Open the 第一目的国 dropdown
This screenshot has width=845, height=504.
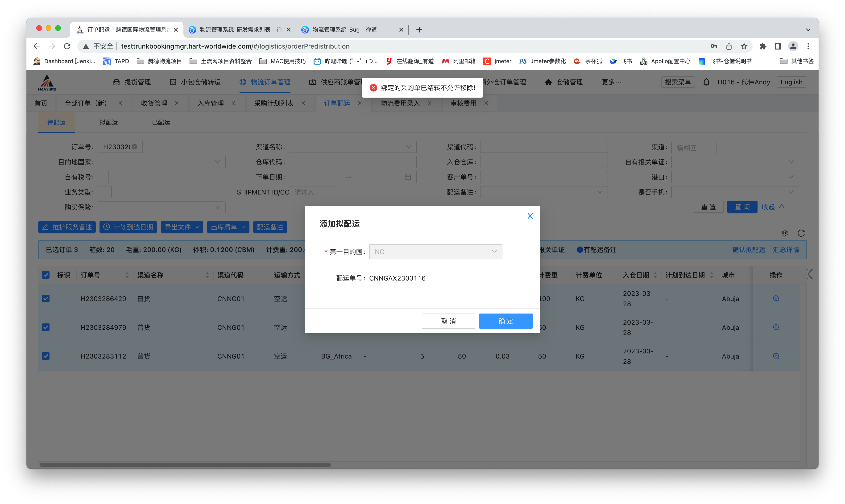coord(435,252)
